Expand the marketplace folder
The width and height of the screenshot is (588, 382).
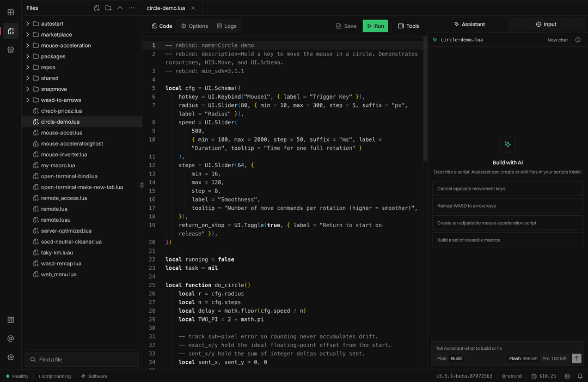[28, 34]
